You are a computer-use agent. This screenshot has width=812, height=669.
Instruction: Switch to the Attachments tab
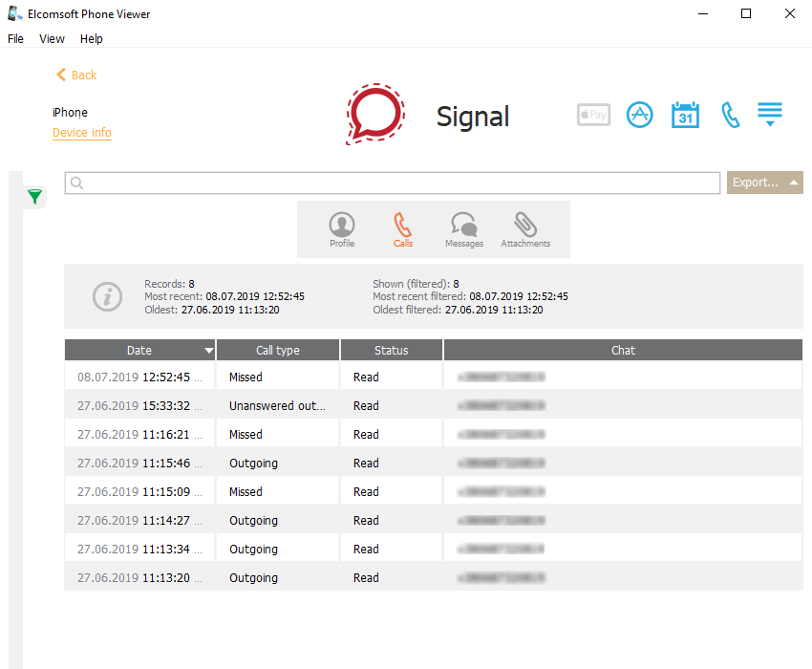tap(525, 229)
